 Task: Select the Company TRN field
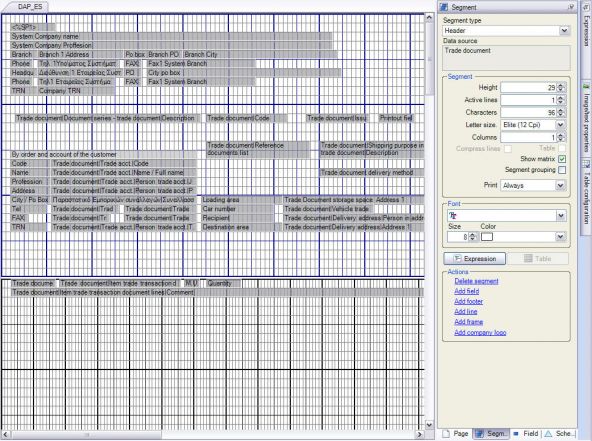77,91
